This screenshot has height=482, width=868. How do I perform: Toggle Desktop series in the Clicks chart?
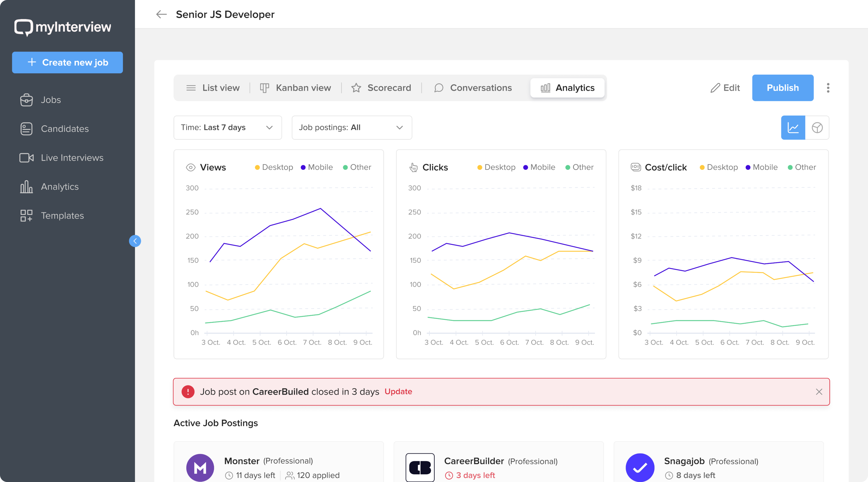495,167
